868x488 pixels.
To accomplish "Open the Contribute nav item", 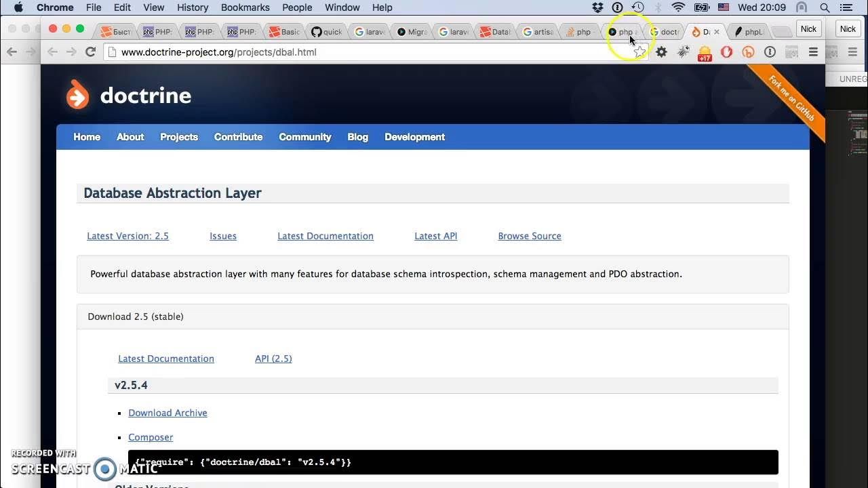I will pyautogui.click(x=238, y=137).
